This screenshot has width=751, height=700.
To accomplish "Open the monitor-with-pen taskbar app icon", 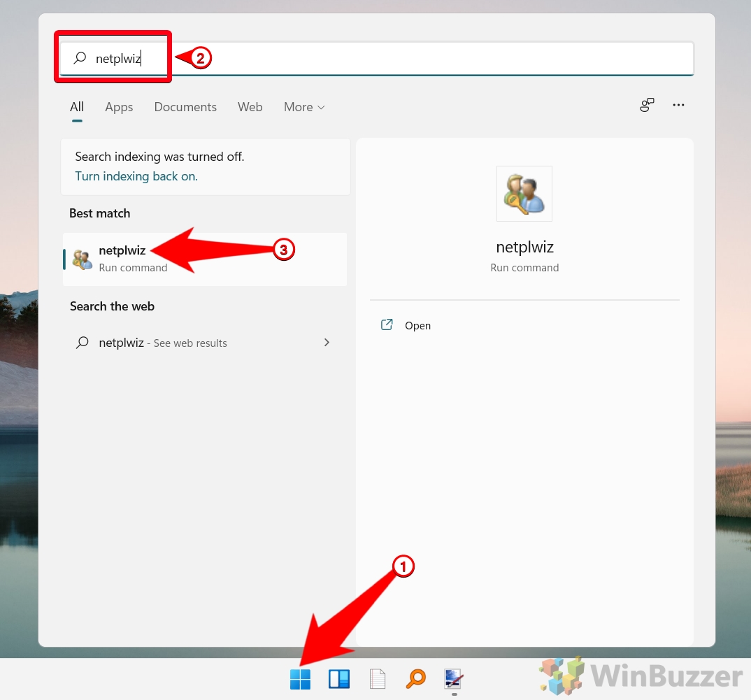I will (453, 679).
